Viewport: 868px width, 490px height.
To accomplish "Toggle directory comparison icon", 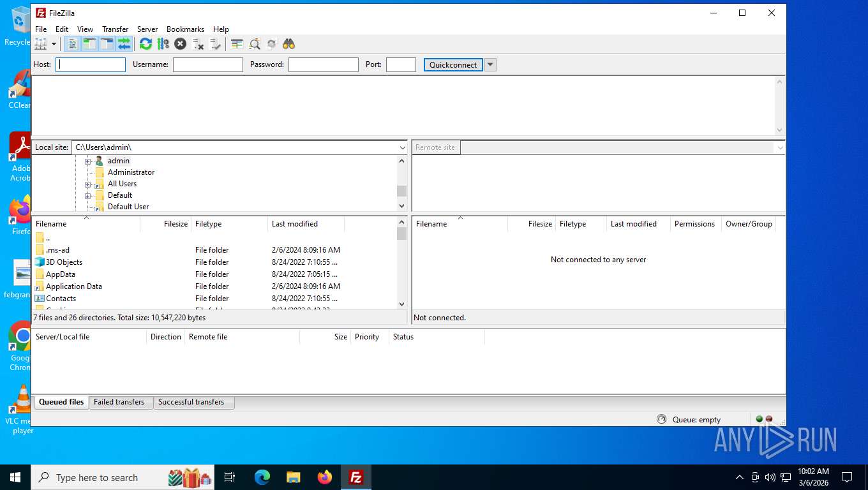I will tap(255, 44).
